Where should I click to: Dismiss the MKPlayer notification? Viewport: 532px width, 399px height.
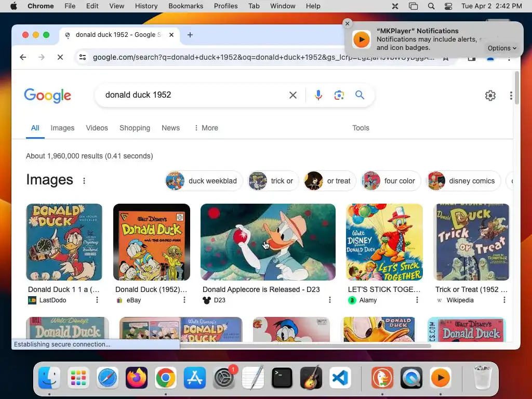point(347,23)
